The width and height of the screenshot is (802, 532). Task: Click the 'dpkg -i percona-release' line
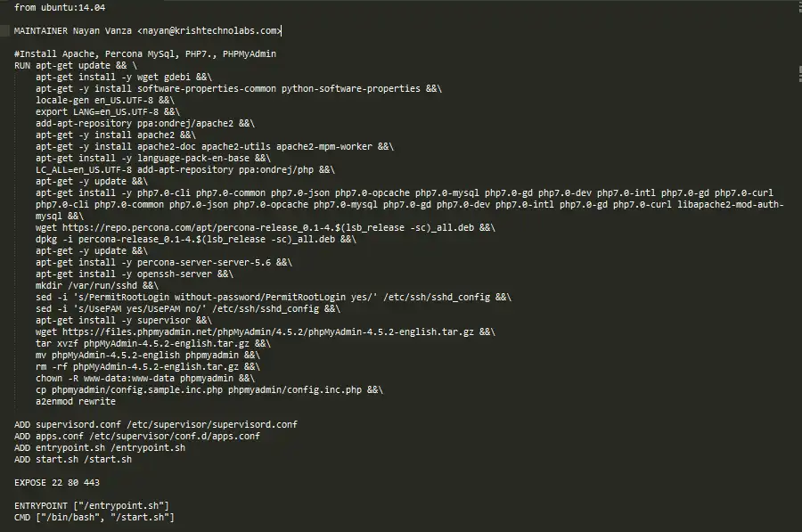pyautogui.click(x=196, y=240)
